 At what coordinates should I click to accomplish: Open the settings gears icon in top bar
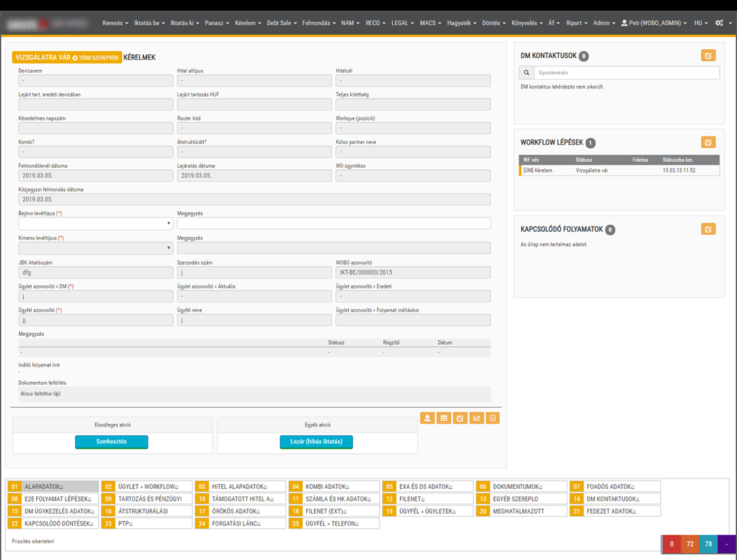click(722, 23)
